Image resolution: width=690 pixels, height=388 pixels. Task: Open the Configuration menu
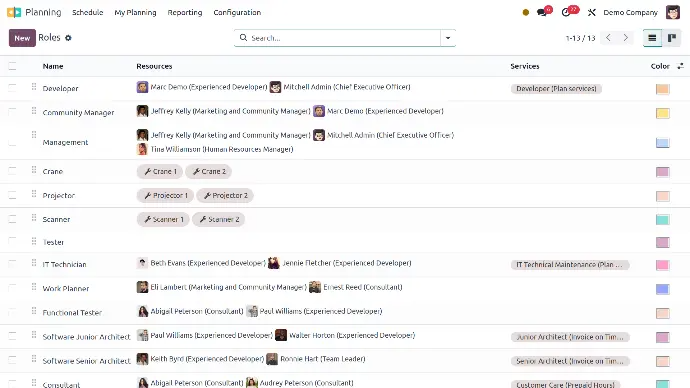pyautogui.click(x=237, y=12)
